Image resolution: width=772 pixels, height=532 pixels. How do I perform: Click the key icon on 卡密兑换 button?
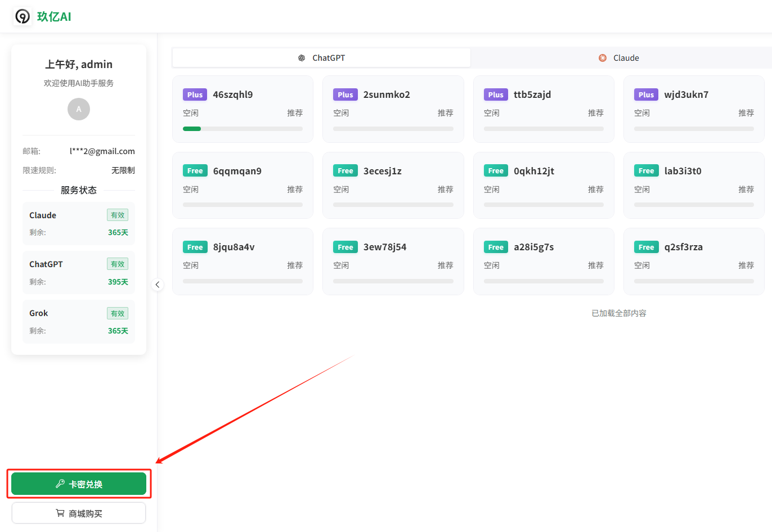coord(60,484)
